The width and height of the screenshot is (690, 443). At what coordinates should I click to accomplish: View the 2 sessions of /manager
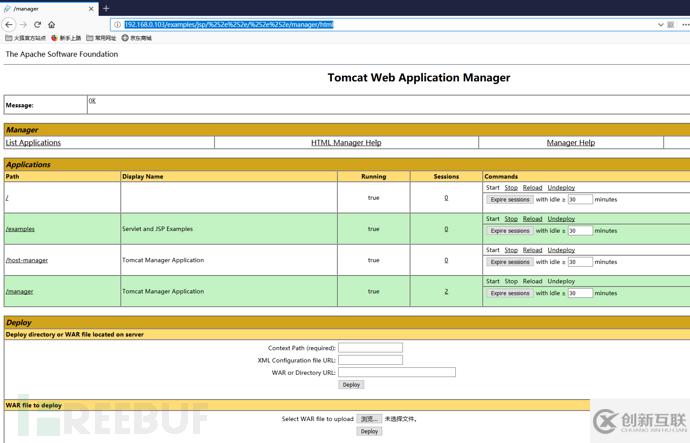446,291
